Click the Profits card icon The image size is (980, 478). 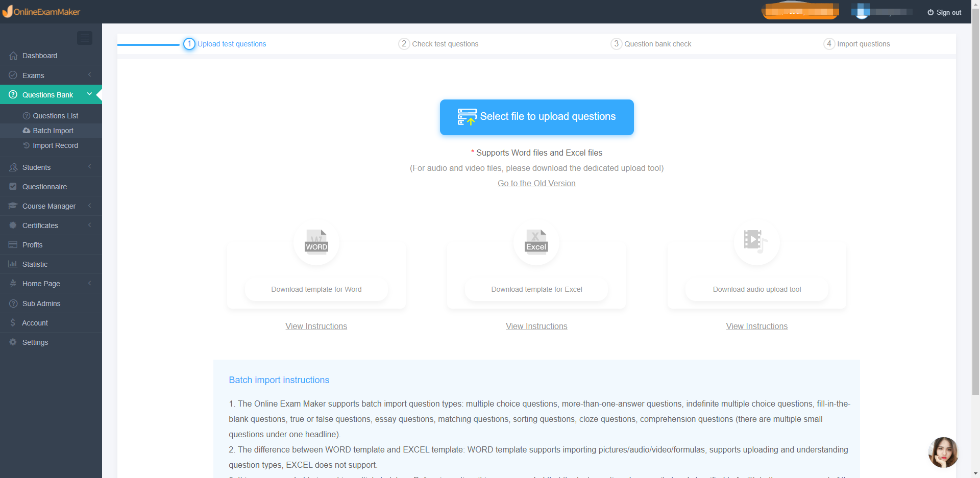[x=13, y=244]
